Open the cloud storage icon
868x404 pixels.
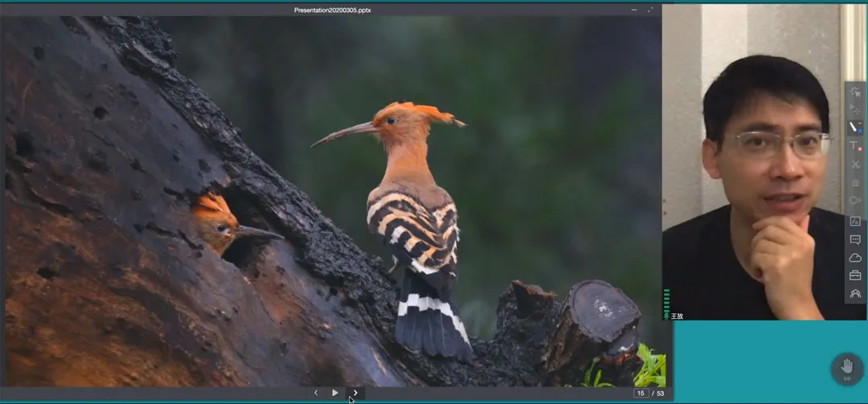855,258
